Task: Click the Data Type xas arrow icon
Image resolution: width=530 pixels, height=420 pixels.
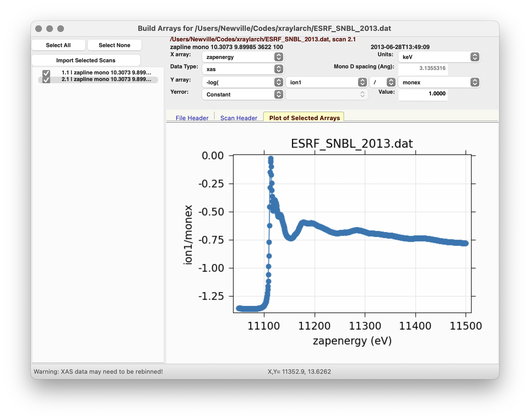Action: [x=278, y=69]
